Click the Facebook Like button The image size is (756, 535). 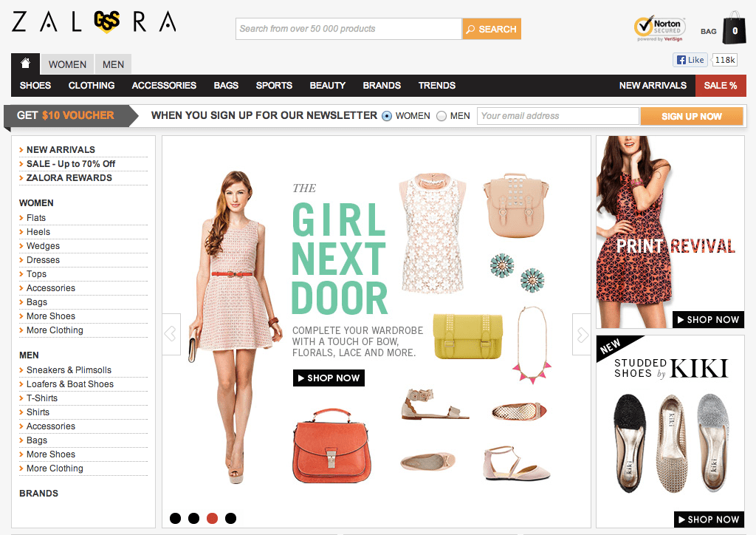tap(690, 60)
